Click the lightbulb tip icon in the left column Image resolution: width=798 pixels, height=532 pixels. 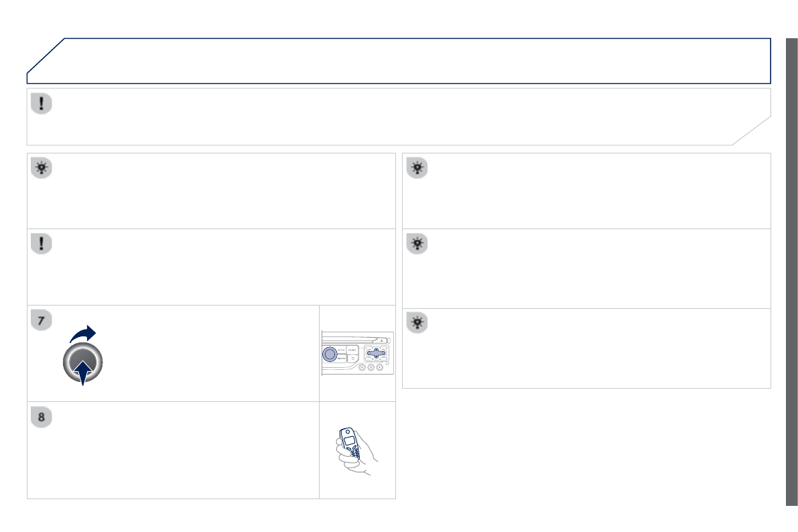pyautogui.click(x=41, y=168)
